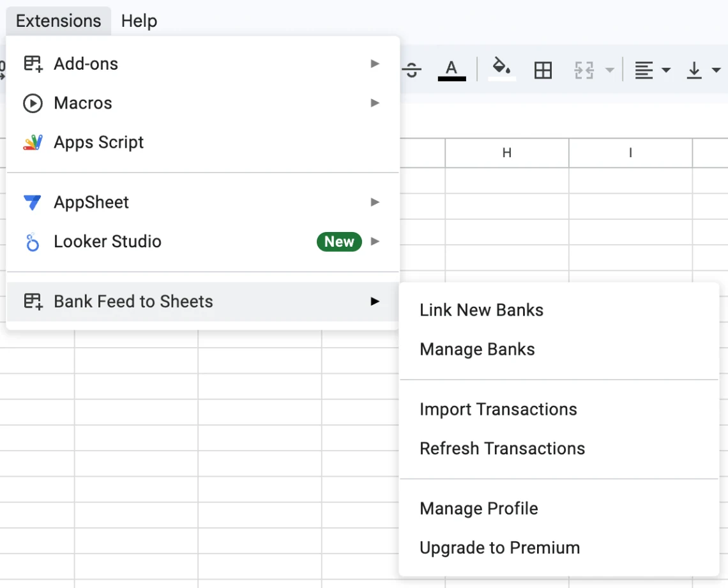Click the Add-ons table-plus icon
Image resolution: width=728 pixels, height=588 pixels.
point(33,64)
